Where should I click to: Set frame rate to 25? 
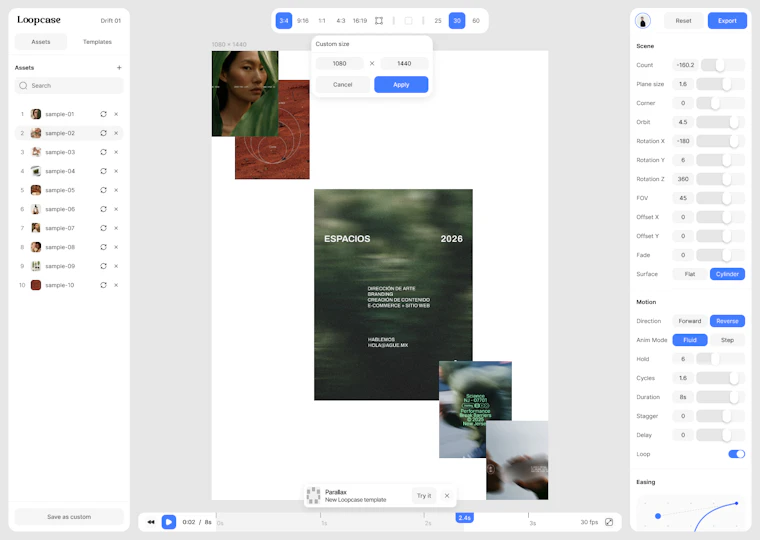[x=438, y=20]
